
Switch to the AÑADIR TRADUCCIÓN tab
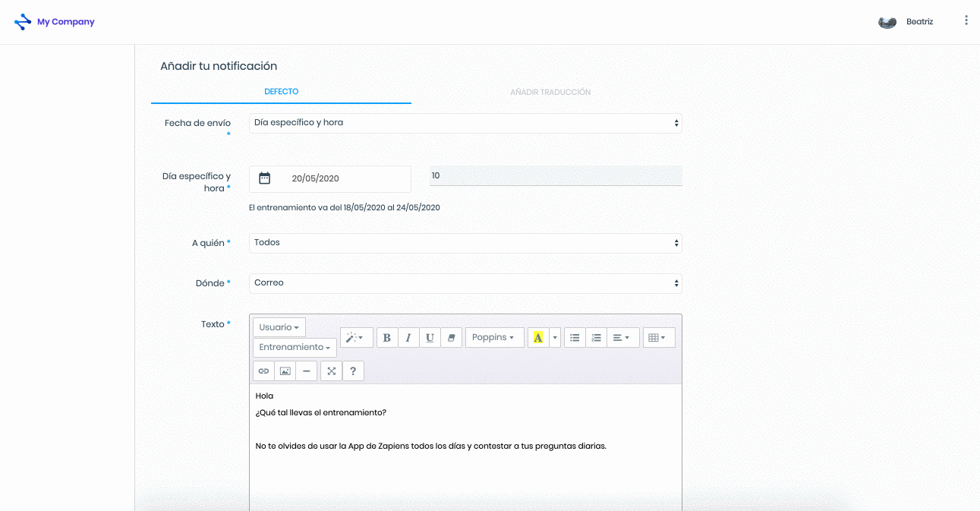[550, 92]
